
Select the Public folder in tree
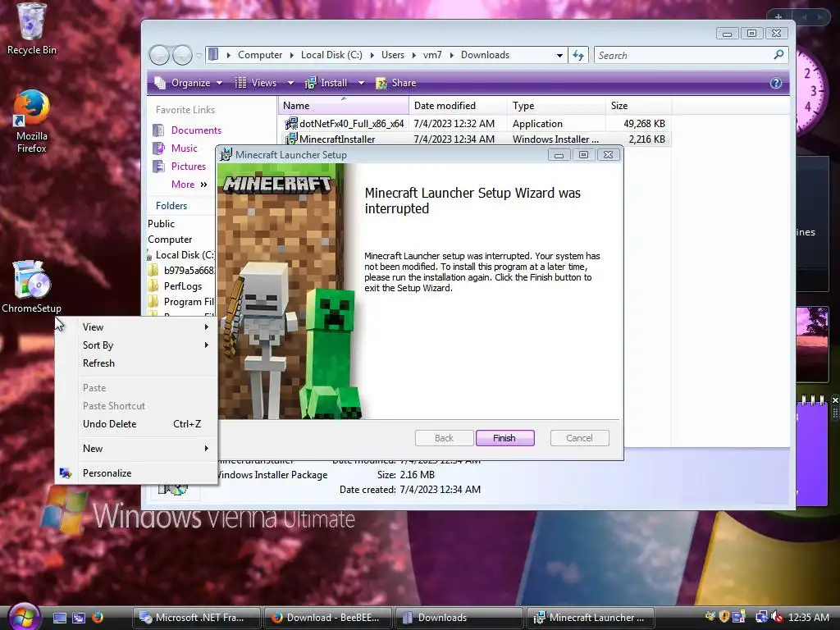point(162,224)
